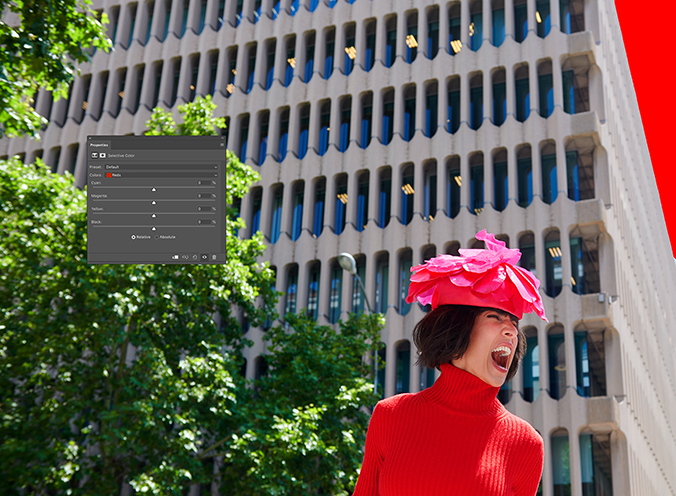This screenshot has height=496, width=676.
Task: Click the Magenta slider handle
Action: (153, 203)
